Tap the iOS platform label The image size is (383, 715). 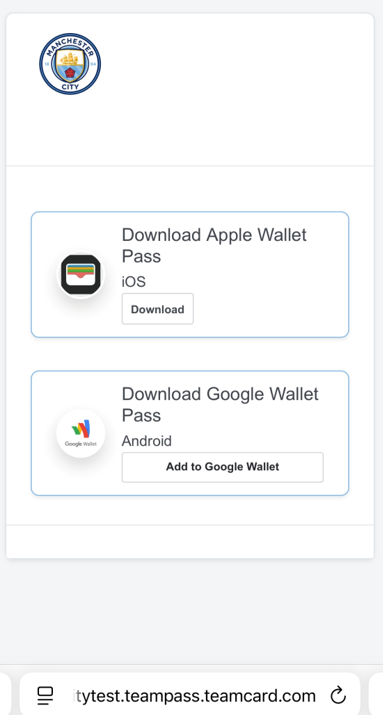pyautogui.click(x=134, y=282)
